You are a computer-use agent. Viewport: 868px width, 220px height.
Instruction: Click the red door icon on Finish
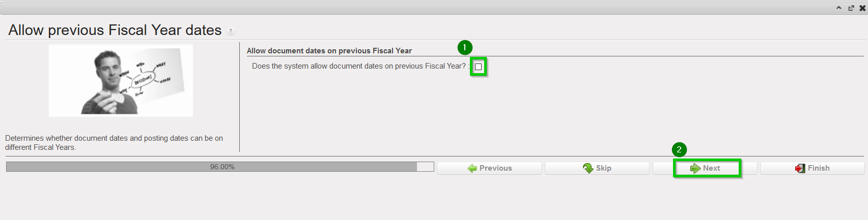click(800, 168)
